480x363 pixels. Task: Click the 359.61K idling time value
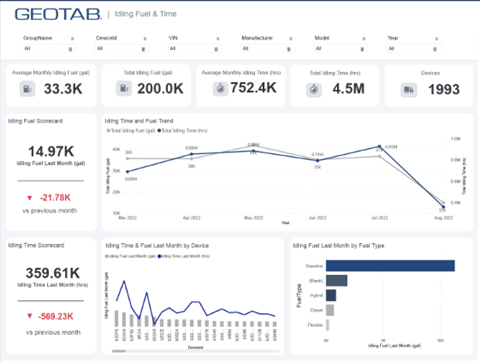(53, 273)
